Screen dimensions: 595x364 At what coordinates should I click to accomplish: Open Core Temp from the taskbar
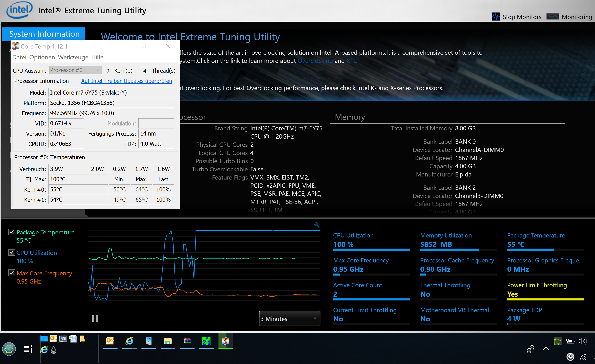(226, 341)
